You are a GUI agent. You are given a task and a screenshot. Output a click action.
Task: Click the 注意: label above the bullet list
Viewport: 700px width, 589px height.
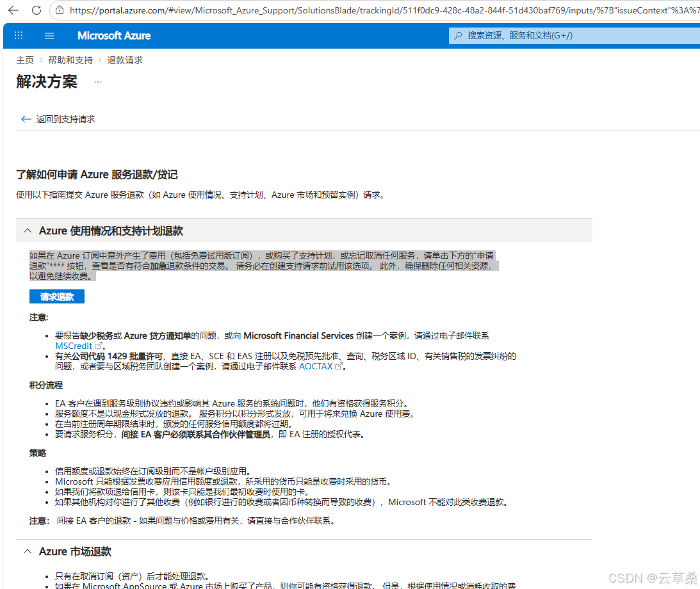pyautogui.click(x=39, y=318)
